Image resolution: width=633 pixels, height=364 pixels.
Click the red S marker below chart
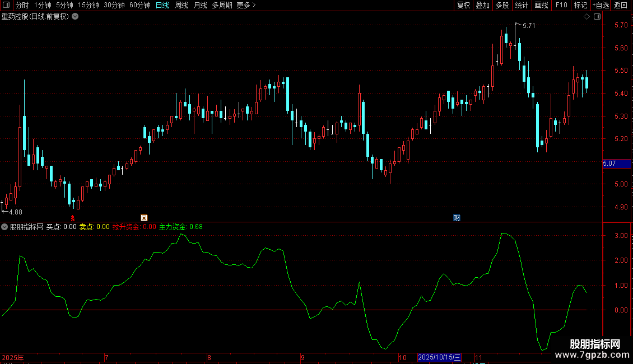coord(73,218)
